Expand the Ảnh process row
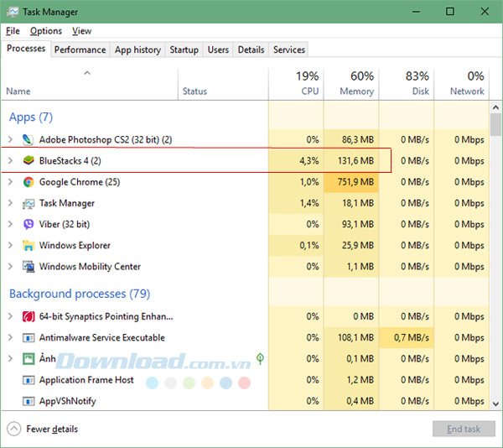Viewport: 503px width, 448px height. coord(10,358)
